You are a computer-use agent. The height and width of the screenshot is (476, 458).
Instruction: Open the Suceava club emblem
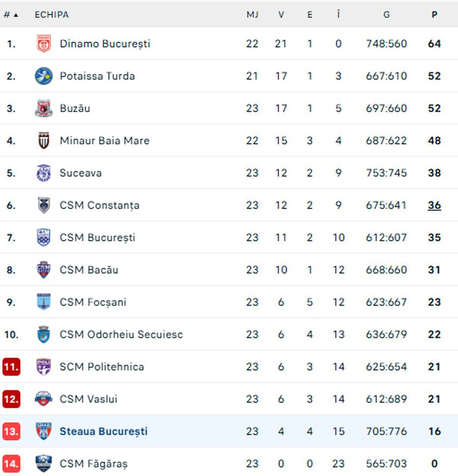(x=44, y=173)
